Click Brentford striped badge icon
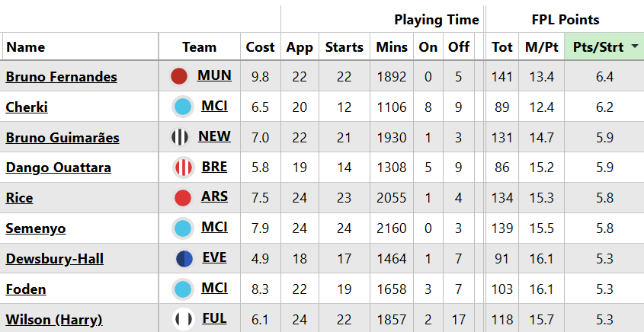 183,168
